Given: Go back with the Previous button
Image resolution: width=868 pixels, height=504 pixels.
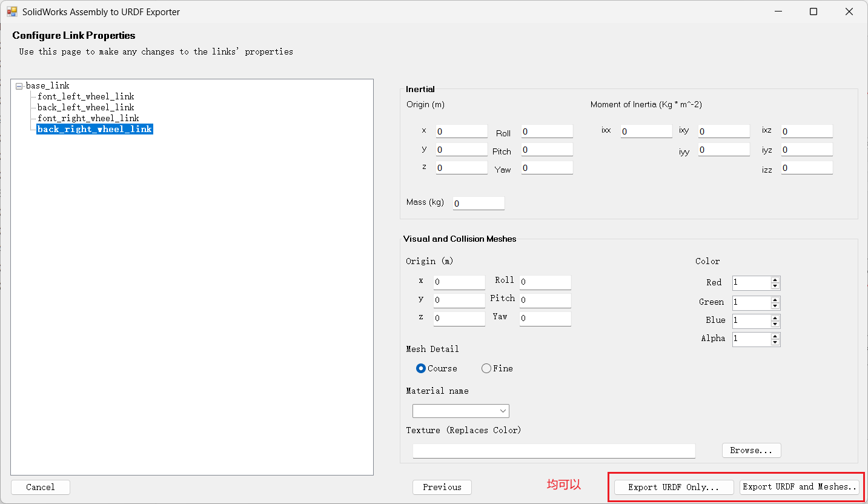Looking at the screenshot, I should click(x=442, y=487).
